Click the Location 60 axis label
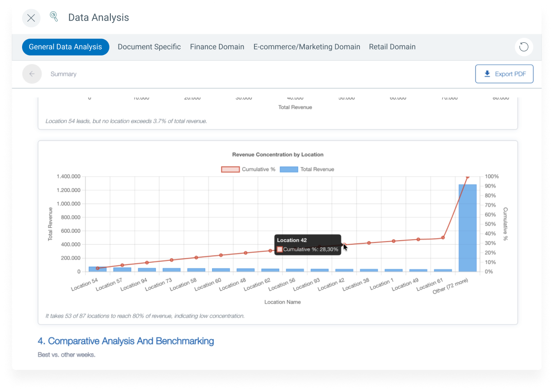 [x=208, y=285]
